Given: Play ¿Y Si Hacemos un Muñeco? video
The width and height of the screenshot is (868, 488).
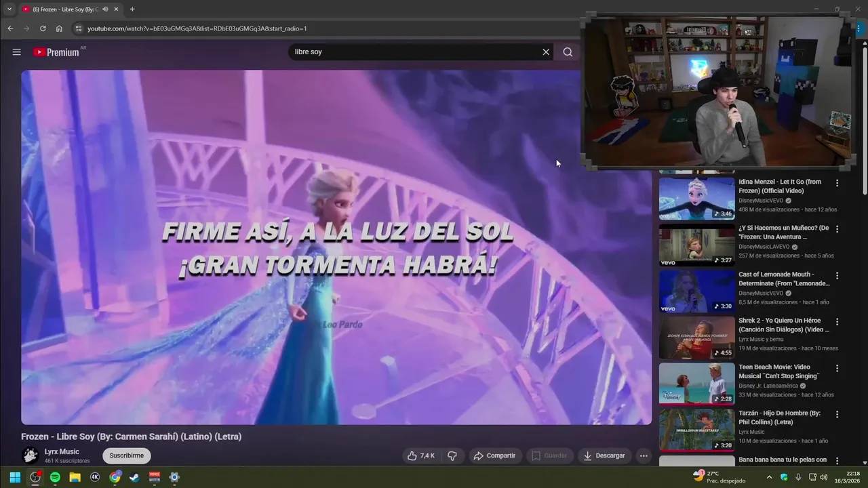Looking at the screenshot, I should point(697,245).
